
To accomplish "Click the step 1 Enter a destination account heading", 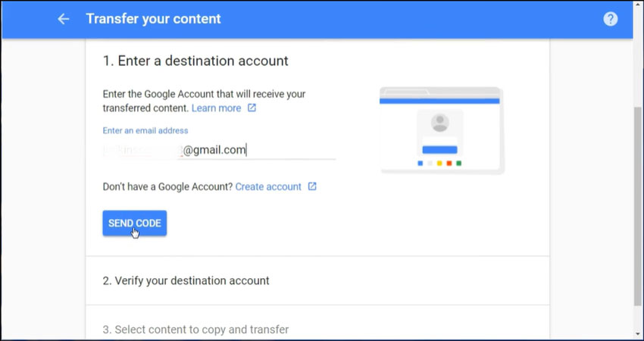I will pos(195,61).
